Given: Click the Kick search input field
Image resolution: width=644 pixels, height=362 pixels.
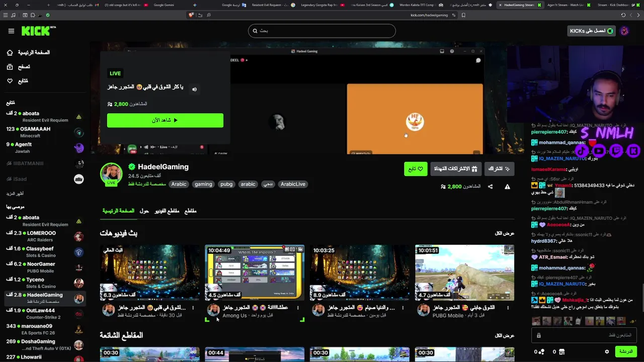Looking at the screenshot, I should (x=322, y=31).
